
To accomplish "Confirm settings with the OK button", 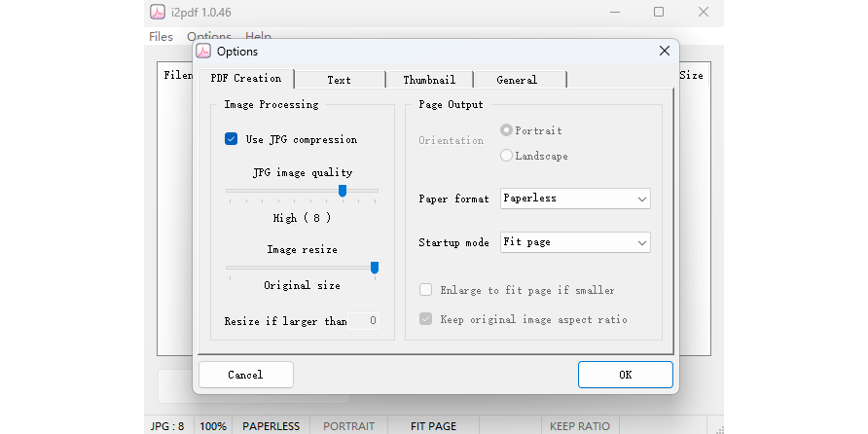I will (x=626, y=375).
